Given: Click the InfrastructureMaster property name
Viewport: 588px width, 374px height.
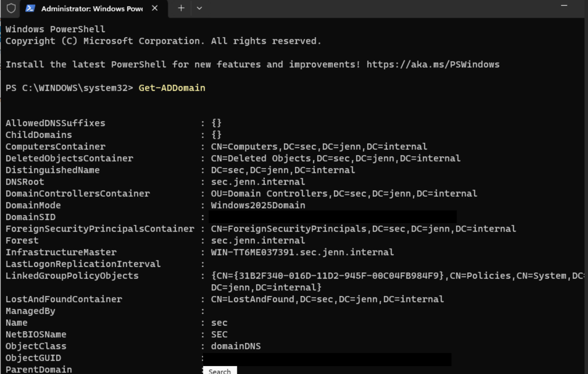Looking at the screenshot, I should [61, 253].
